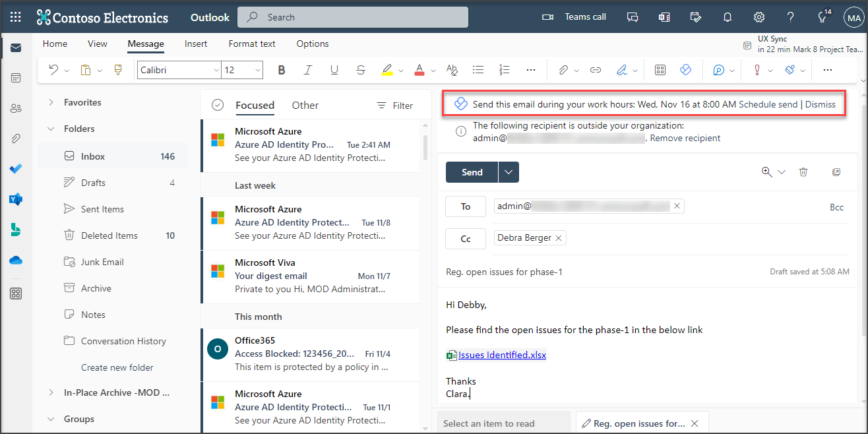Toggle italic formatting in the toolbar

pyautogui.click(x=308, y=70)
